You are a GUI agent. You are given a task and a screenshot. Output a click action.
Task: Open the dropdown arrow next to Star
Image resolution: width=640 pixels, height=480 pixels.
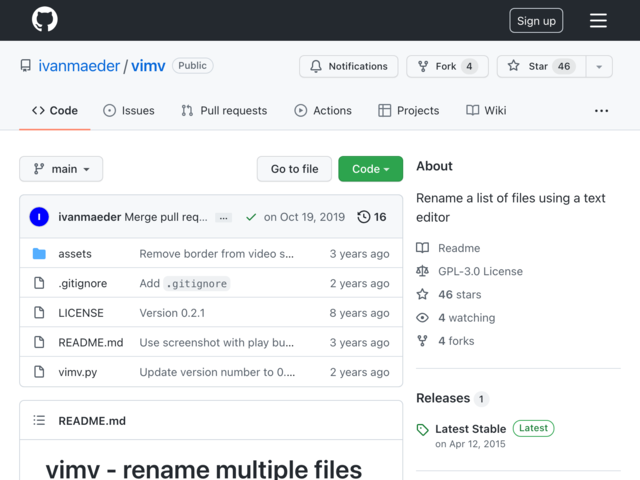(x=599, y=66)
